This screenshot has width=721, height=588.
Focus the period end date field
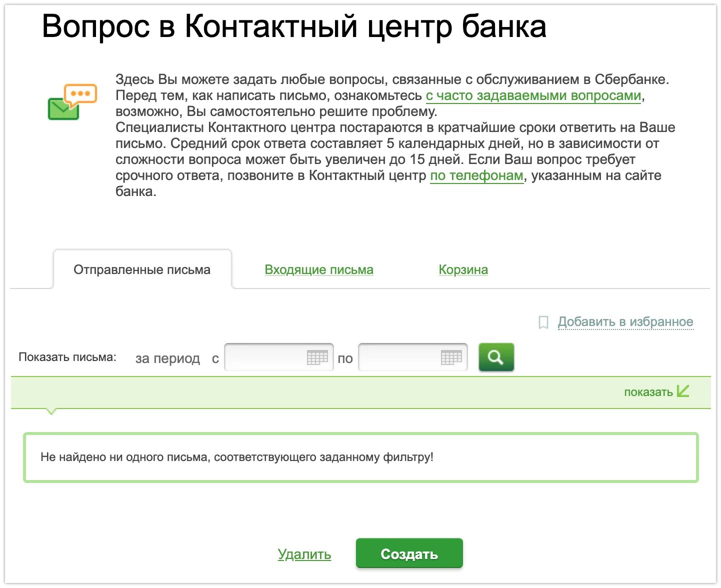tap(413, 357)
